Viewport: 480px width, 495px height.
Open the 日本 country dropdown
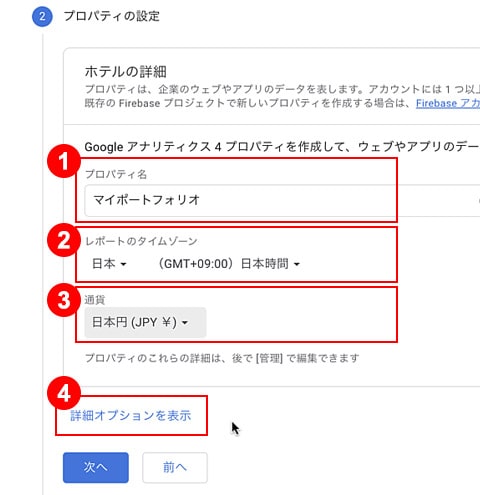tap(109, 264)
